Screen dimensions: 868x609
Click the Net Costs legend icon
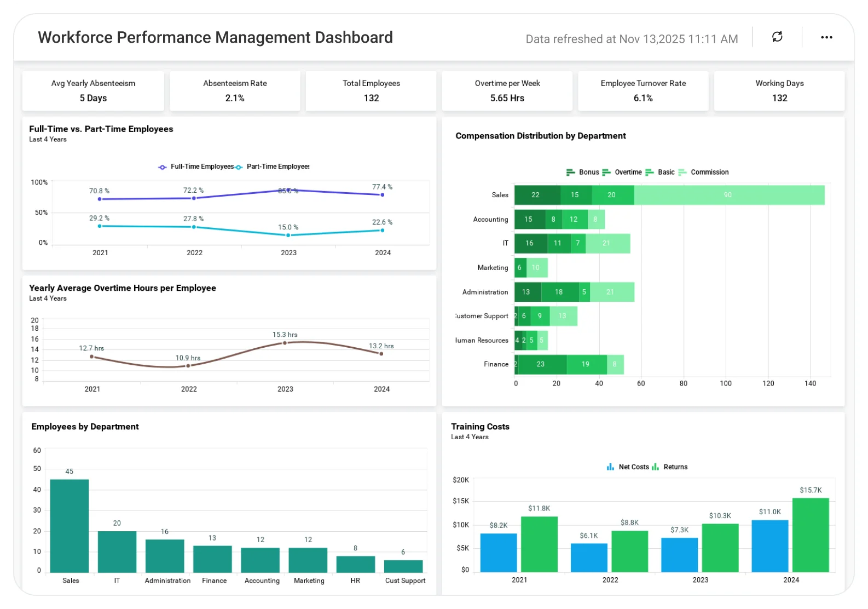click(610, 467)
